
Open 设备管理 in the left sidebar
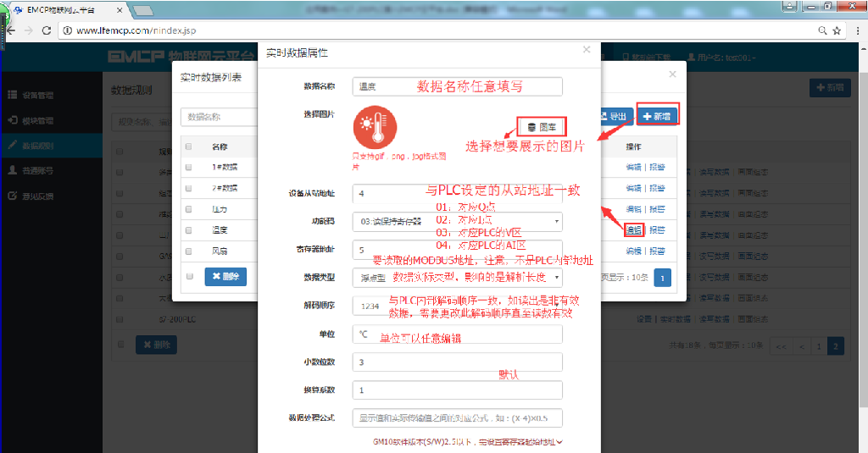click(x=38, y=95)
